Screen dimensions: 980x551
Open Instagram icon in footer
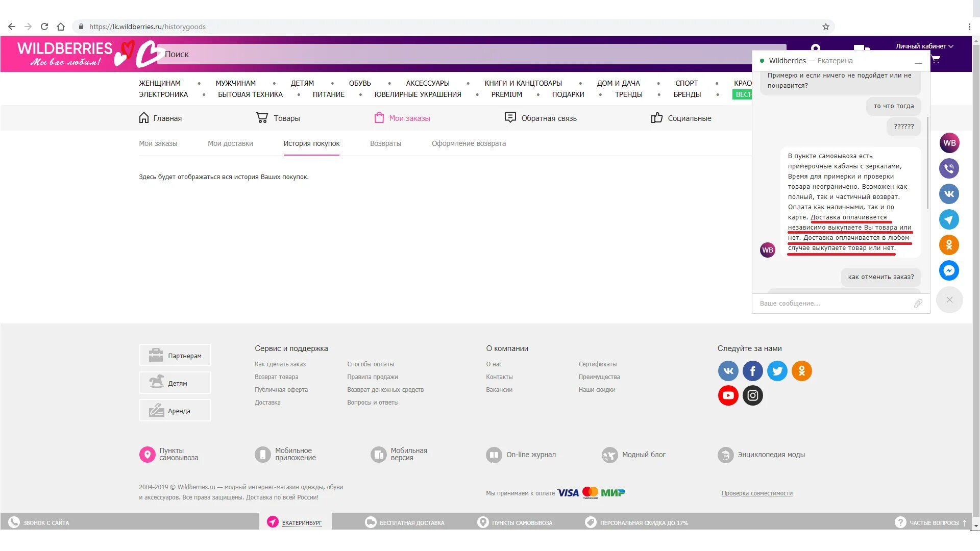point(752,395)
